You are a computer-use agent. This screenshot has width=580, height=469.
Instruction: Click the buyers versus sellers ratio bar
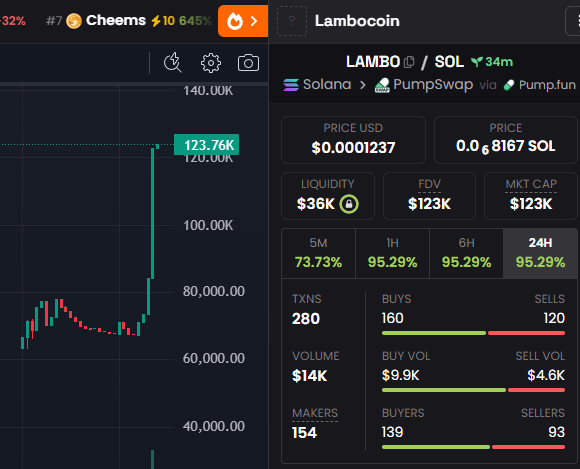coord(473,447)
